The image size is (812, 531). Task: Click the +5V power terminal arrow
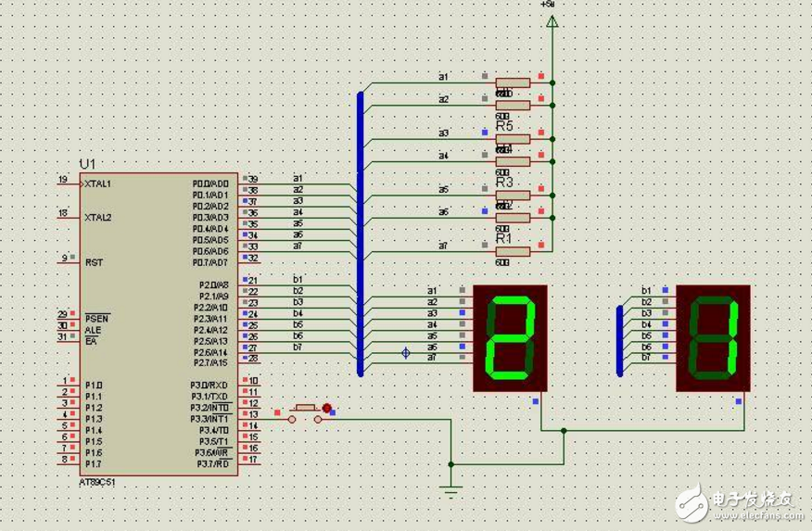coord(552,19)
